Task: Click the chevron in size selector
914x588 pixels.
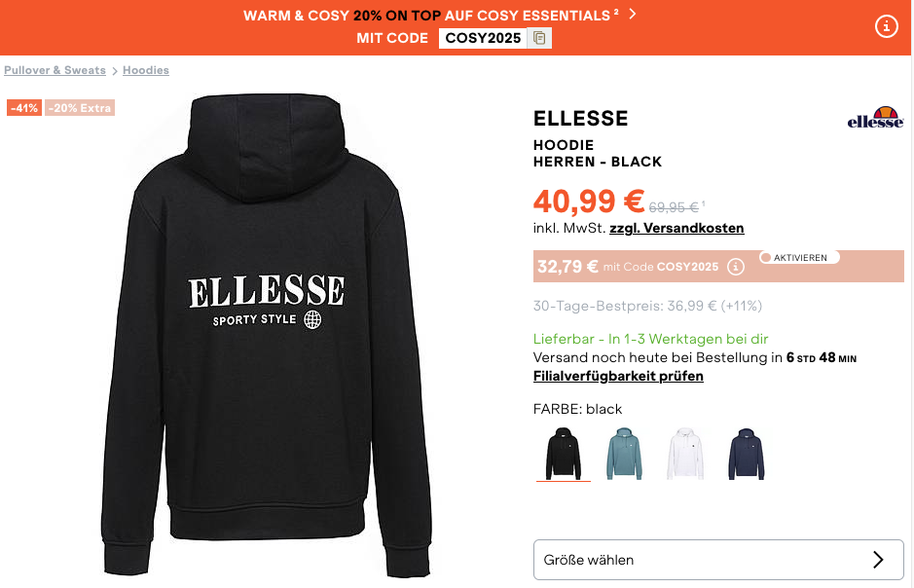Action: (878, 560)
